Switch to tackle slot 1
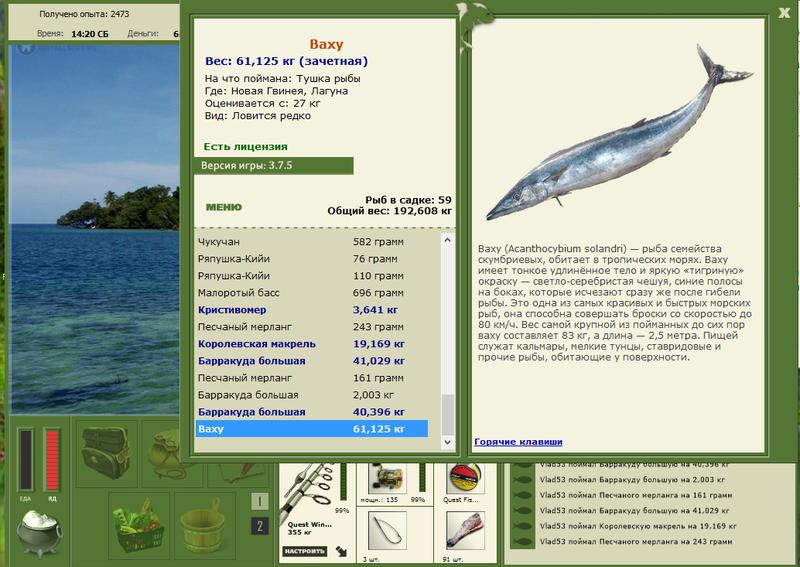The width and height of the screenshot is (800, 567). (x=260, y=501)
